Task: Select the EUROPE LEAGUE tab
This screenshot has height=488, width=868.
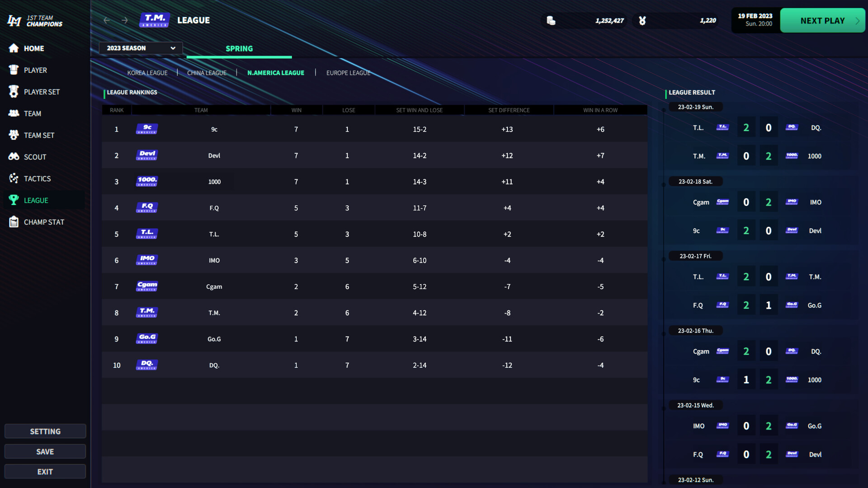Action: pos(348,72)
